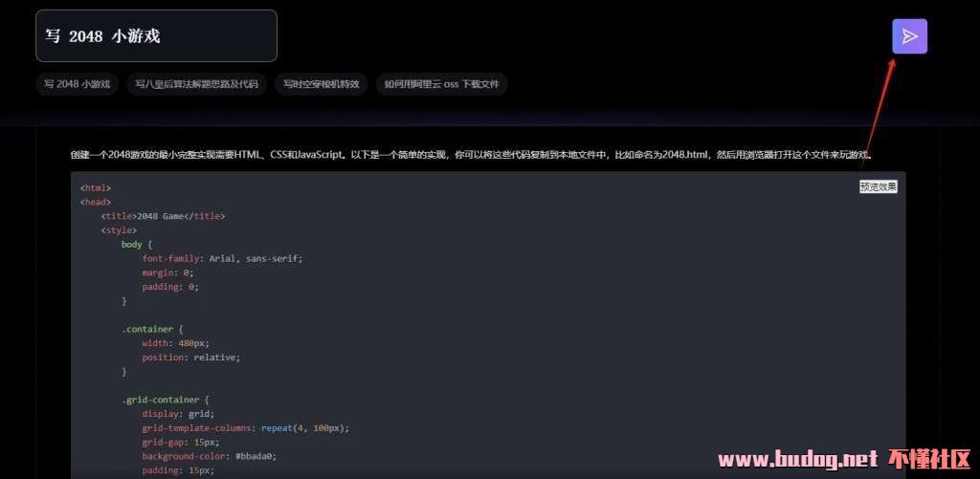Click the opening <html> tag in the code
Screen dimensions: 980x479
click(96, 188)
